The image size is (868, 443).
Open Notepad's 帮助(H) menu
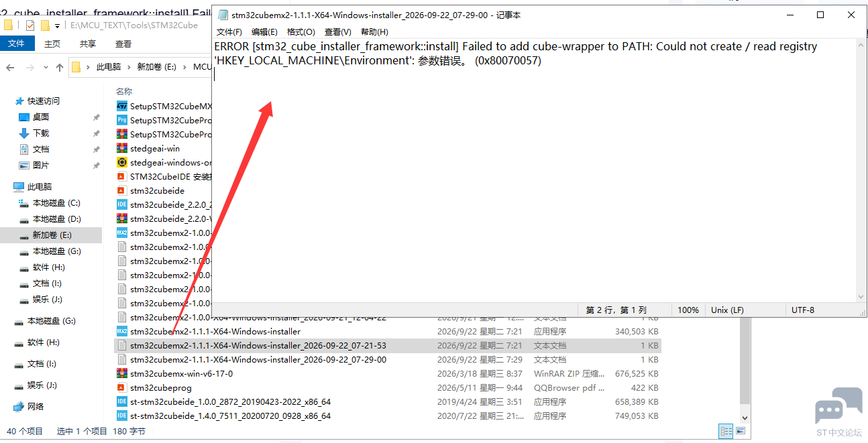coord(374,32)
